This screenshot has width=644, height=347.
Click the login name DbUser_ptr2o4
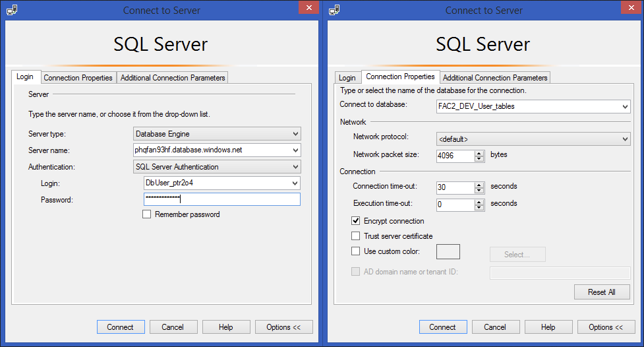169,183
